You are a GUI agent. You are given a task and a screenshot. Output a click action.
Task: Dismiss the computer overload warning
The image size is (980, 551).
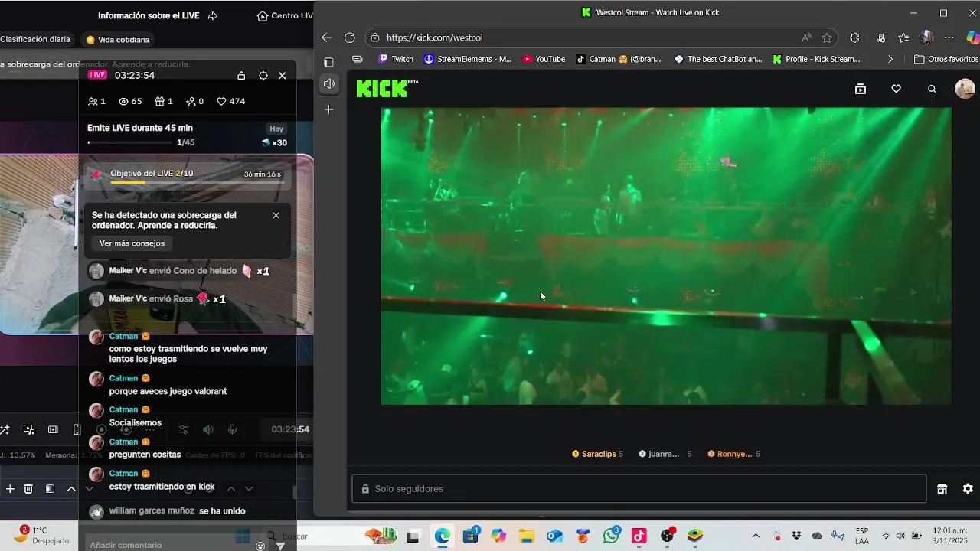pyautogui.click(x=276, y=215)
